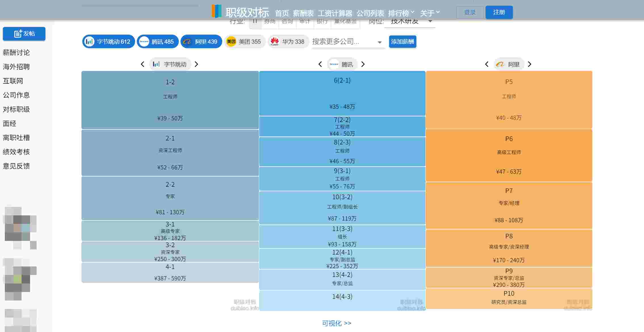Expand the 关于 menu
644x332 pixels.
tap(430, 13)
